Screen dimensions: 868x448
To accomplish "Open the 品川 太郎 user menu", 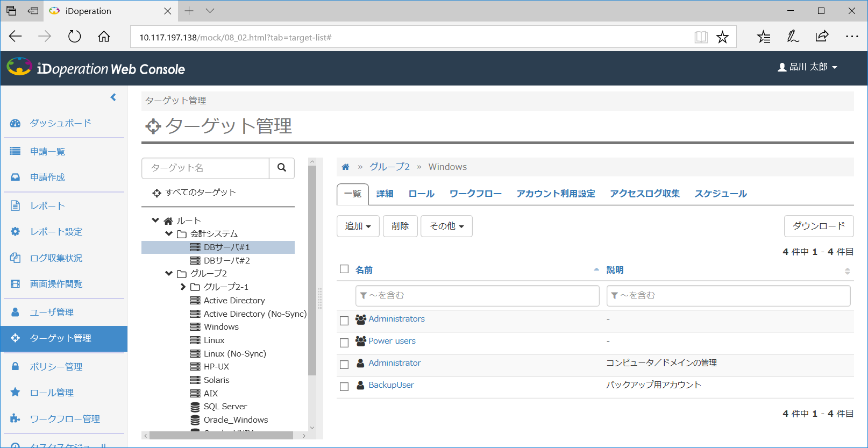I will pyautogui.click(x=808, y=67).
